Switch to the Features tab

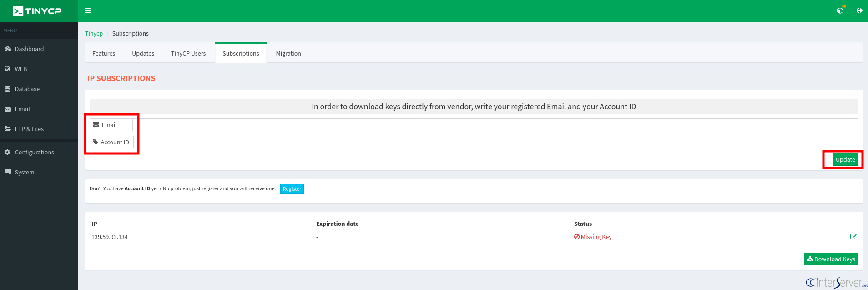pyautogui.click(x=104, y=53)
